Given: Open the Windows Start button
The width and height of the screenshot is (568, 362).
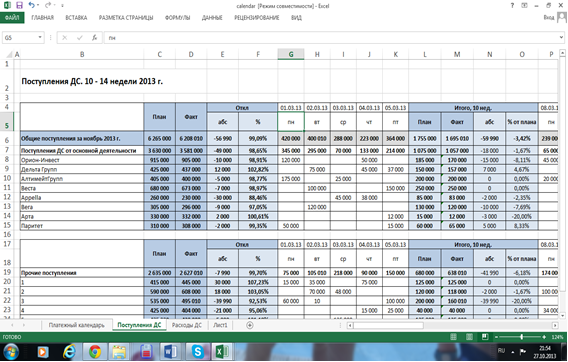Looking at the screenshot, I should coord(11,352).
